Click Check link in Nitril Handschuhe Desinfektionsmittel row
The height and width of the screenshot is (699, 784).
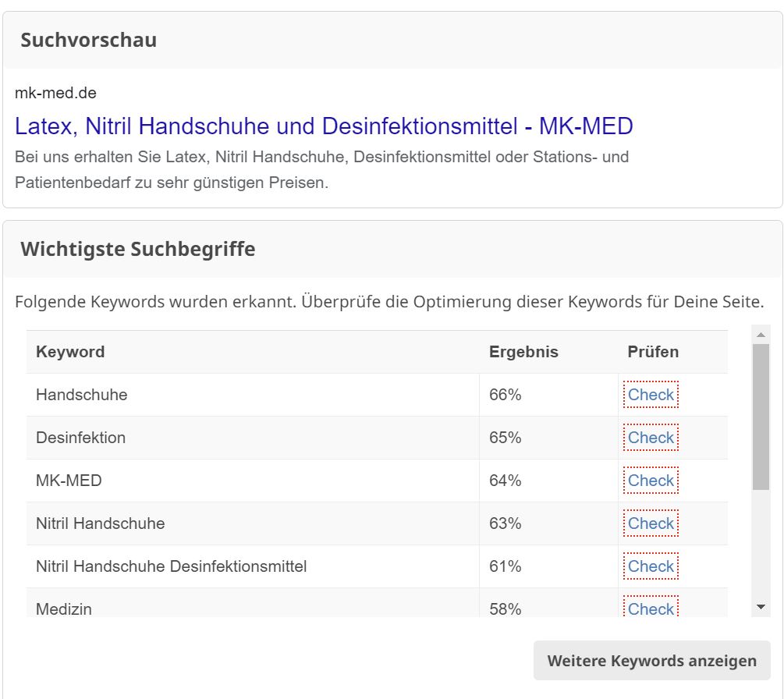(651, 566)
